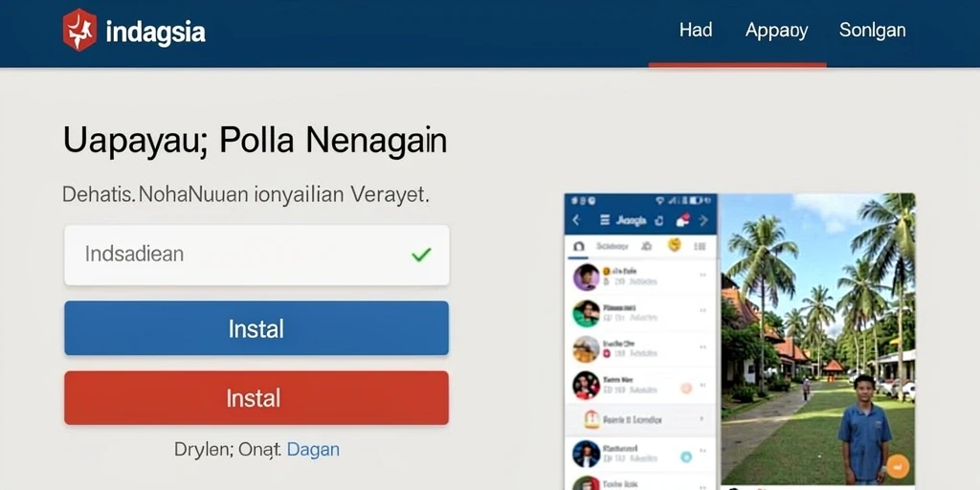Tap the square icon beside the phone title

[658, 220]
